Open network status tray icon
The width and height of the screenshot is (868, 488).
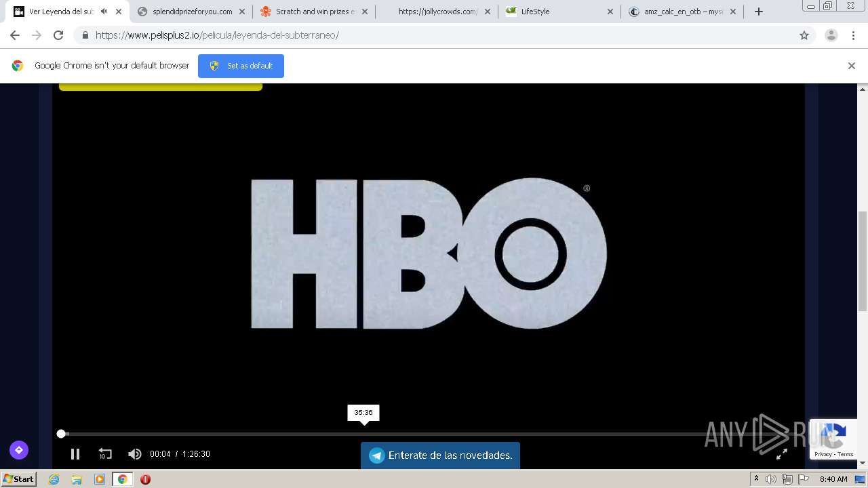click(787, 479)
